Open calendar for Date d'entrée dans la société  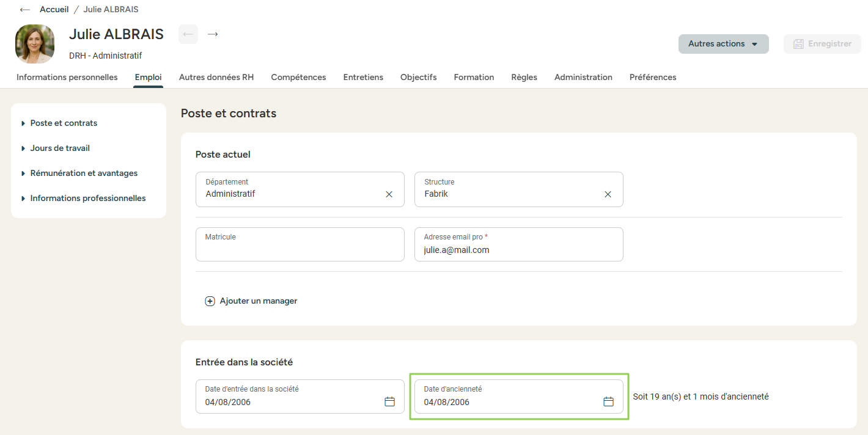point(389,401)
